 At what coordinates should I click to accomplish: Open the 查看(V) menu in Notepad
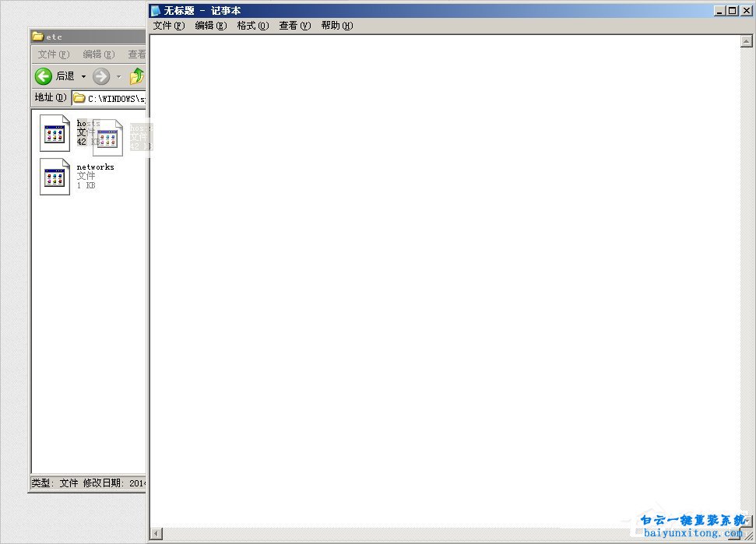click(x=294, y=26)
